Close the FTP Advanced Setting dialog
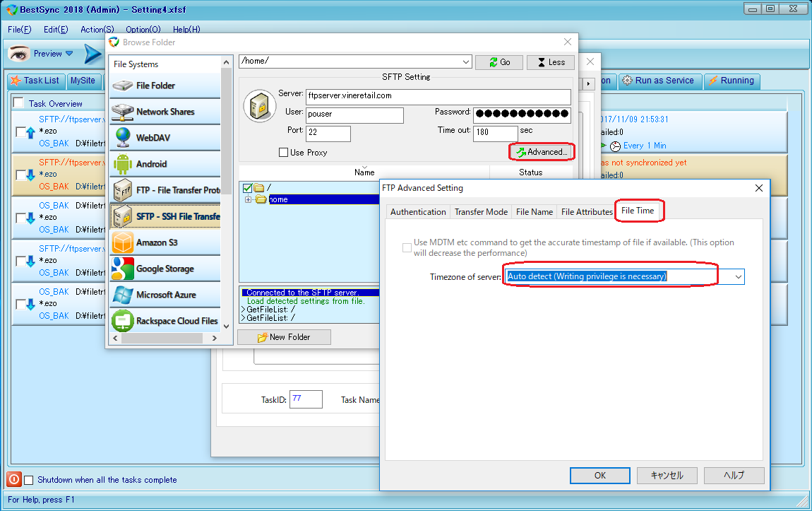The image size is (812, 511). pyautogui.click(x=758, y=188)
